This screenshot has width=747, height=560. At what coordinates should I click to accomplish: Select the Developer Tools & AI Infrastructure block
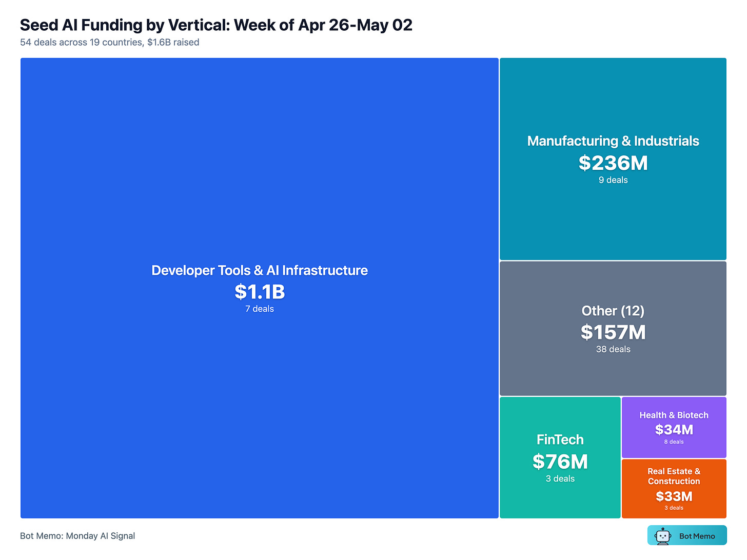[x=260, y=288]
